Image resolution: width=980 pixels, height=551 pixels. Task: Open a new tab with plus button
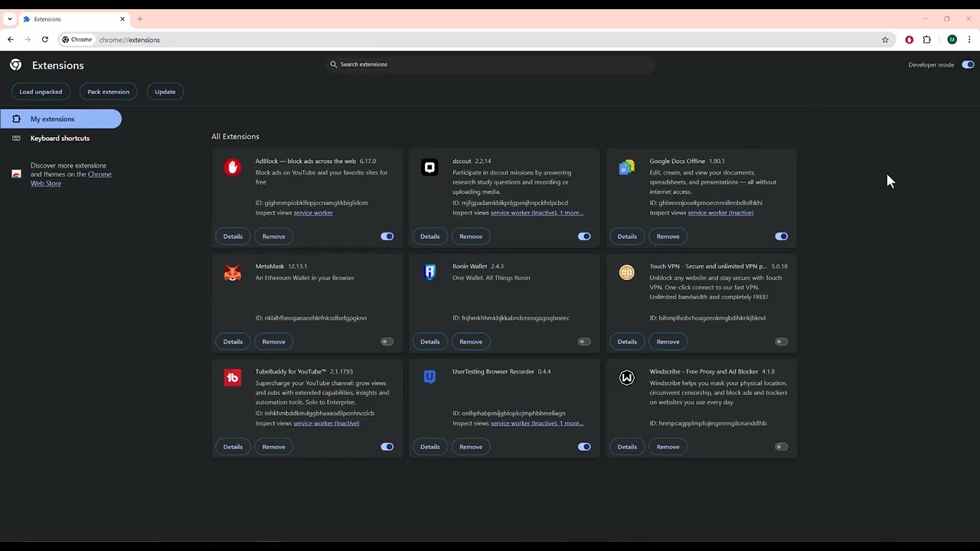(x=140, y=19)
